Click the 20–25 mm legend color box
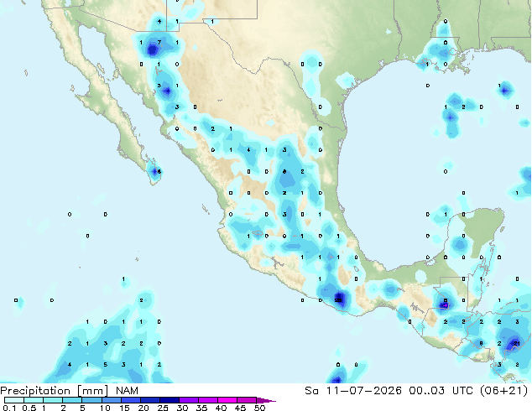Image resolution: width=532 pixels, height=411 pixels. (x=149, y=400)
